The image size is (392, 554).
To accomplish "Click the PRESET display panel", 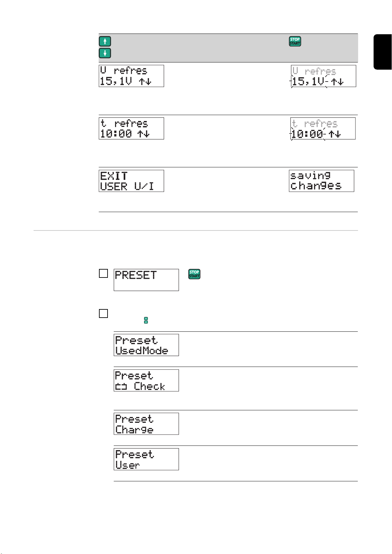I will pyautogui.click(x=146, y=280).
